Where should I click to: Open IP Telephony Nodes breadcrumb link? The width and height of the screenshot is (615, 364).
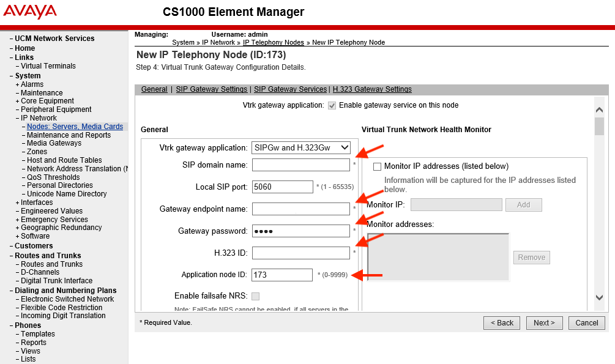(x=274, y=42)
